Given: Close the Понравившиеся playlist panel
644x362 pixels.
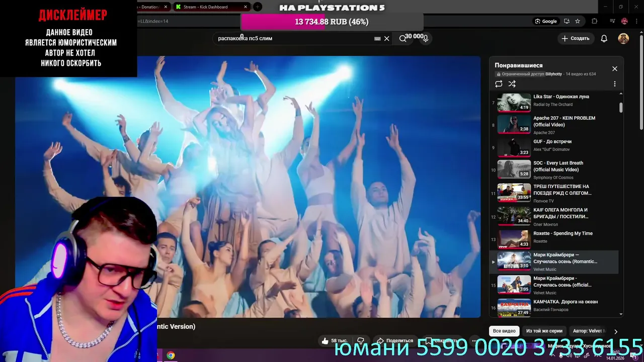Looking at the screenshot, I should click(614, 69).
